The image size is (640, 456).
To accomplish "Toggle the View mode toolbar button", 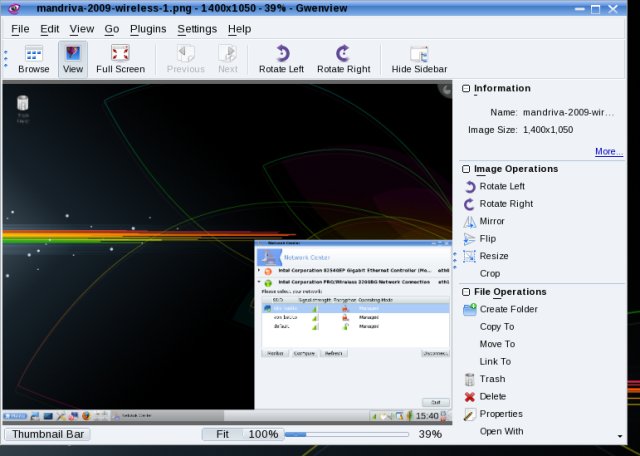I will coord(73,59).
